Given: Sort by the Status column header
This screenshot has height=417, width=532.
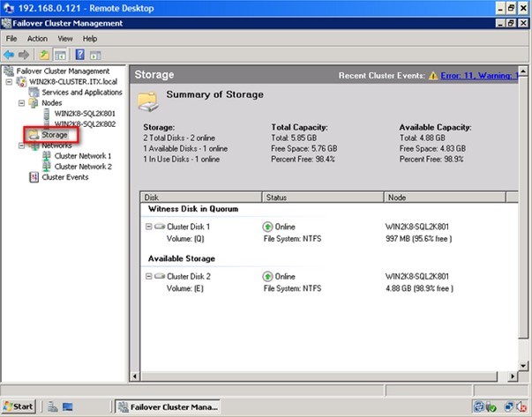Looking at the screenshot, I should coord(323,197).
